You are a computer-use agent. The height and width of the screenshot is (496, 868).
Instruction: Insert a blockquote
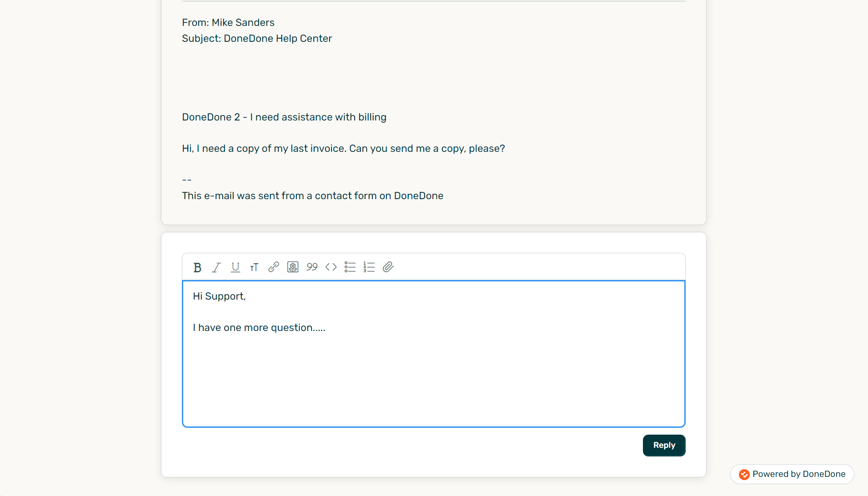312,267
